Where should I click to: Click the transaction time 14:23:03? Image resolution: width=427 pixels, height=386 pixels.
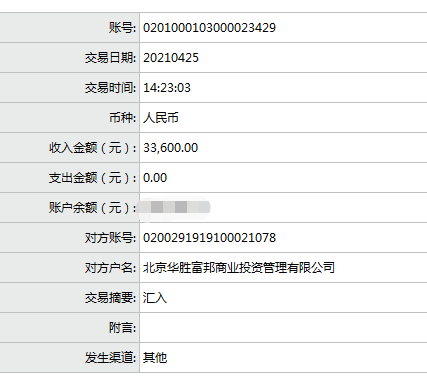(x=167, y=88)
